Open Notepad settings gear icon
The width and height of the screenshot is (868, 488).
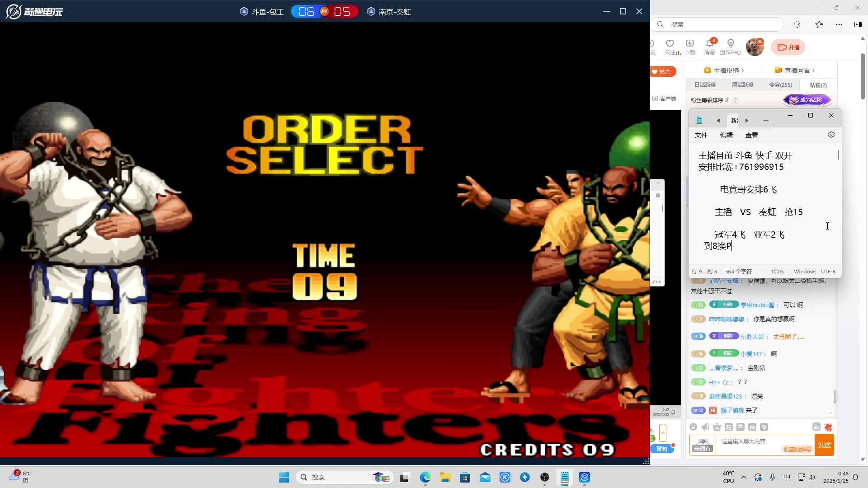(x=831, y=135)
